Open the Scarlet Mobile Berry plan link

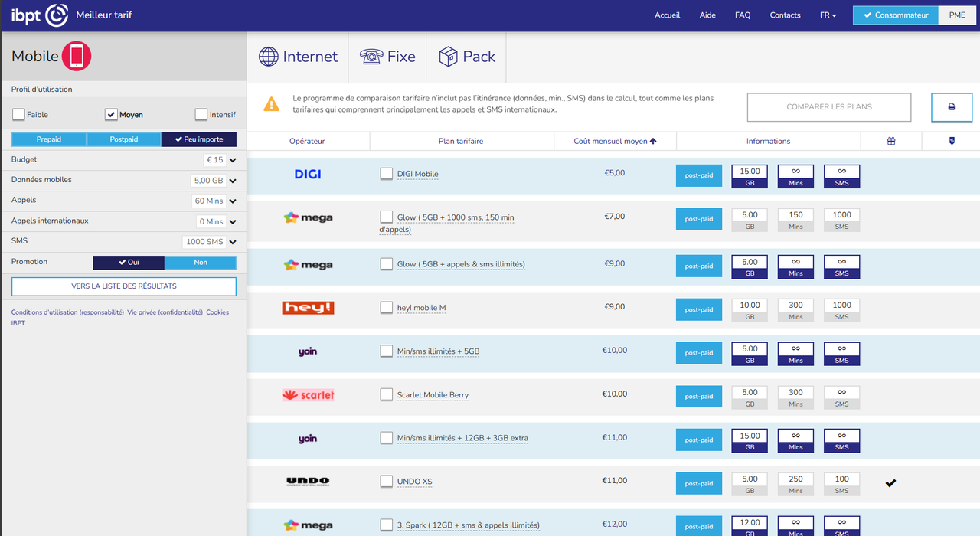coord(433,395)
